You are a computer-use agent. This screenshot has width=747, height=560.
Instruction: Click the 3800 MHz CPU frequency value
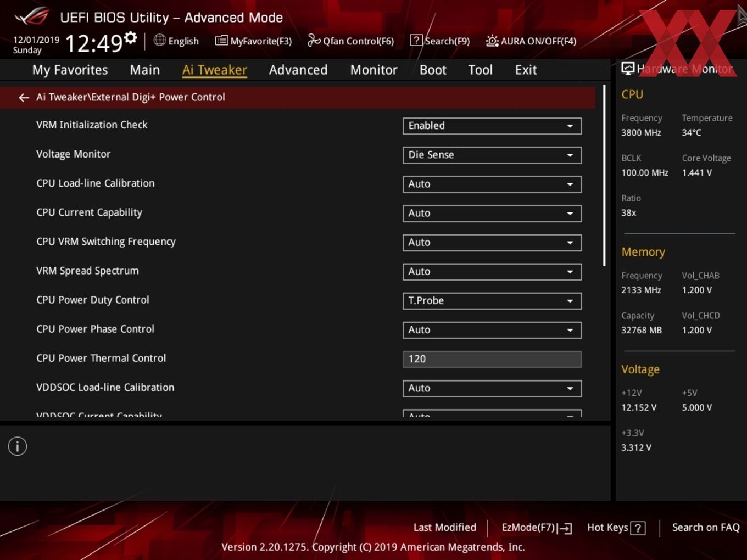tap(641, 132)
